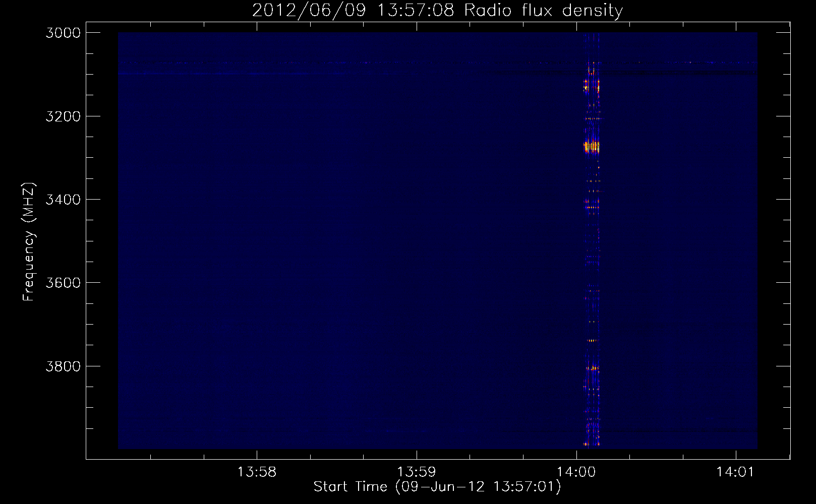Click the burst feature near 3800 MHz
816x504 pixels.
(593, 368)
